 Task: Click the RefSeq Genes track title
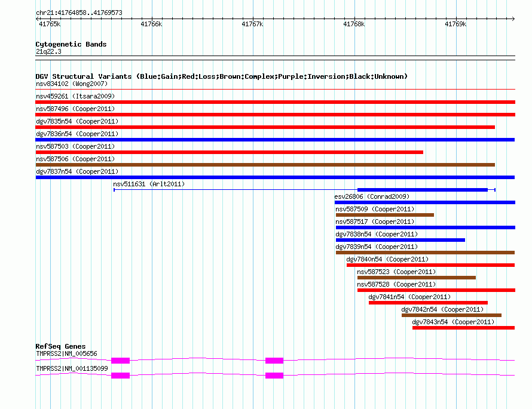pos(60,346)
